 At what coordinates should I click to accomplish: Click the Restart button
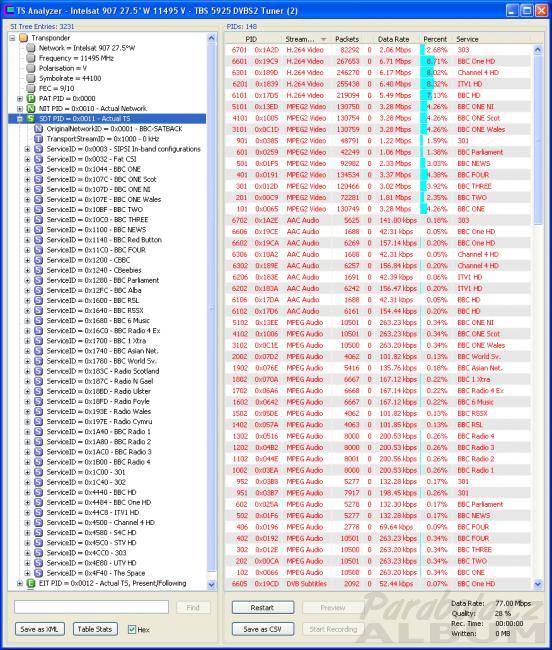coord(263,607)
